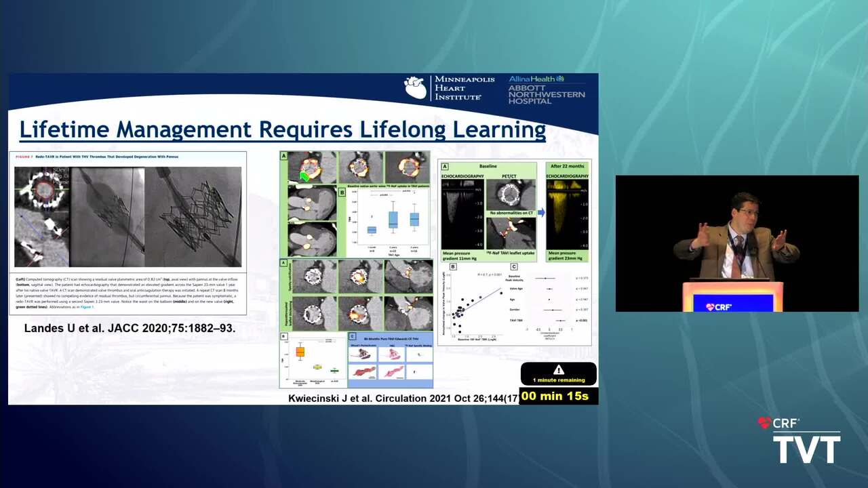Screen dimensions: 868x488
Task: Click the "After 22 months" panel header
Action: 568,166
